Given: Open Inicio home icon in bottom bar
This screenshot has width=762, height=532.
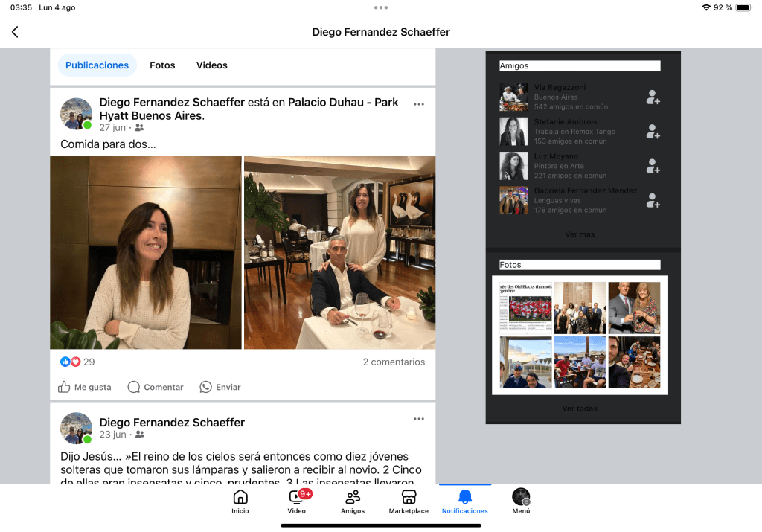Looking at the screenshot, I should click(240, 501).
